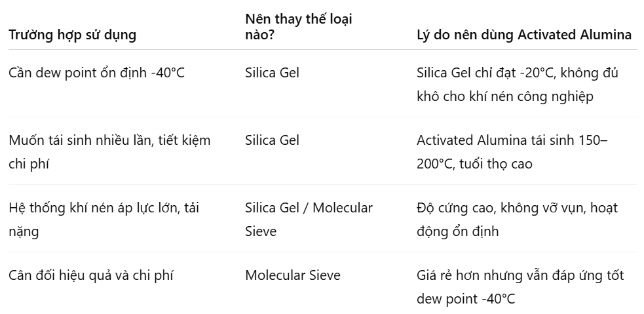Click 'Activated Alumina tái sinh 150–200°C' text
The height and width of the screenshot is (314, 644).
[512, 152]
